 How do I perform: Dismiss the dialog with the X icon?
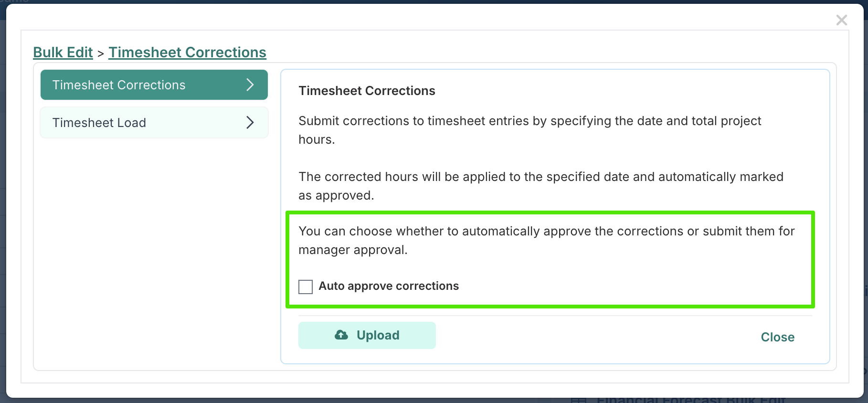(841, 20)
